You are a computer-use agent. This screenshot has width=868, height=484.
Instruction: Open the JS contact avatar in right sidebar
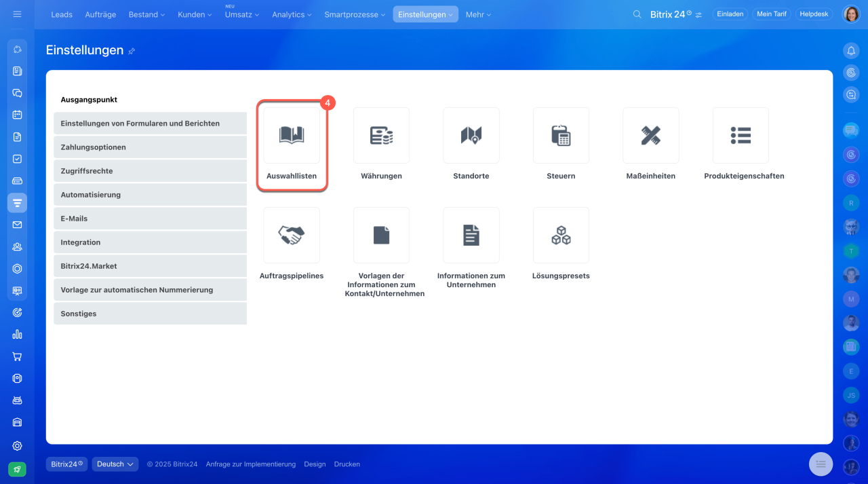851,394
